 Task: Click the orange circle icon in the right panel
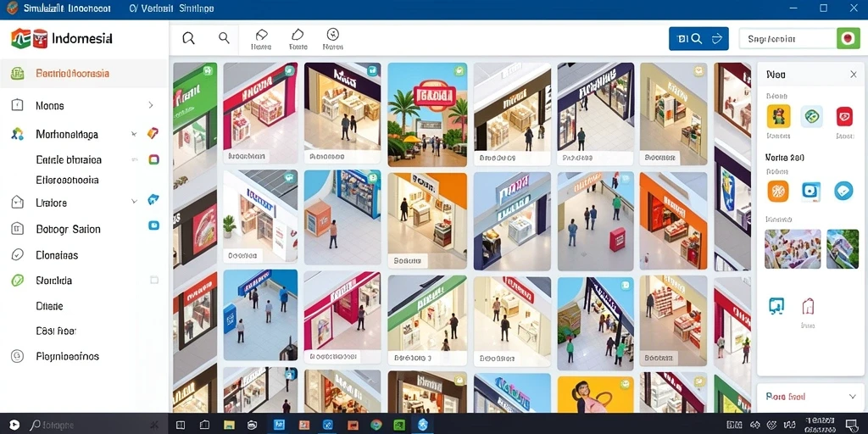coord(778,191)
